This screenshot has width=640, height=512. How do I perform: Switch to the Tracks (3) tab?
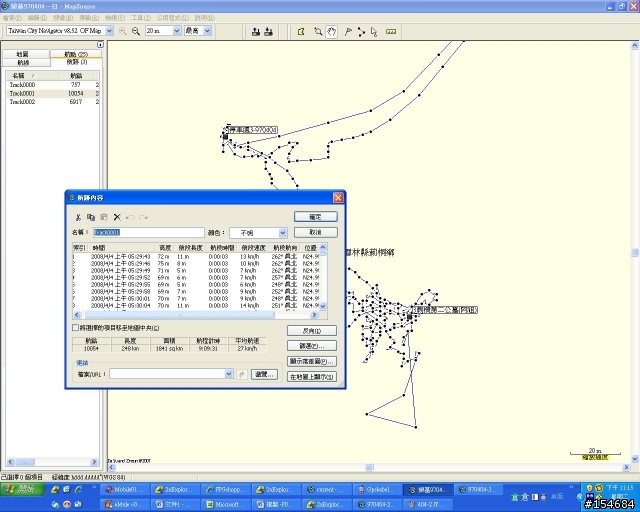click(76, 62)
